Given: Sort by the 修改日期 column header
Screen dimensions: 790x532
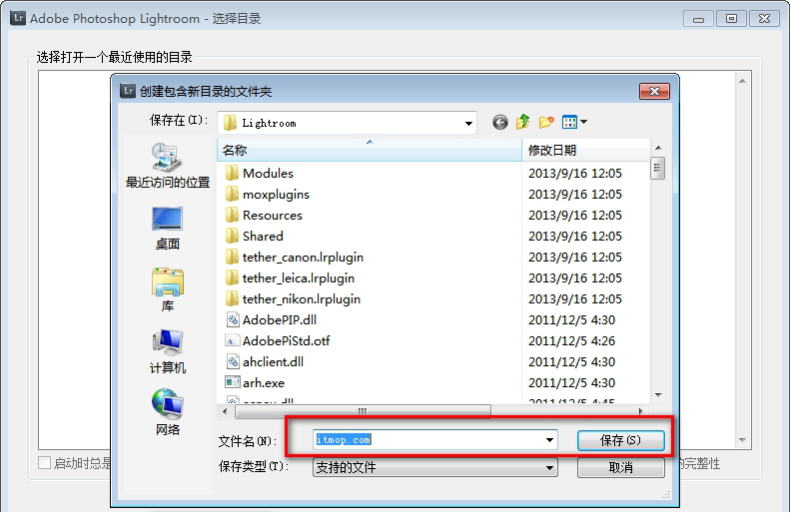Looking at the screenshot, I should (586, 150).
